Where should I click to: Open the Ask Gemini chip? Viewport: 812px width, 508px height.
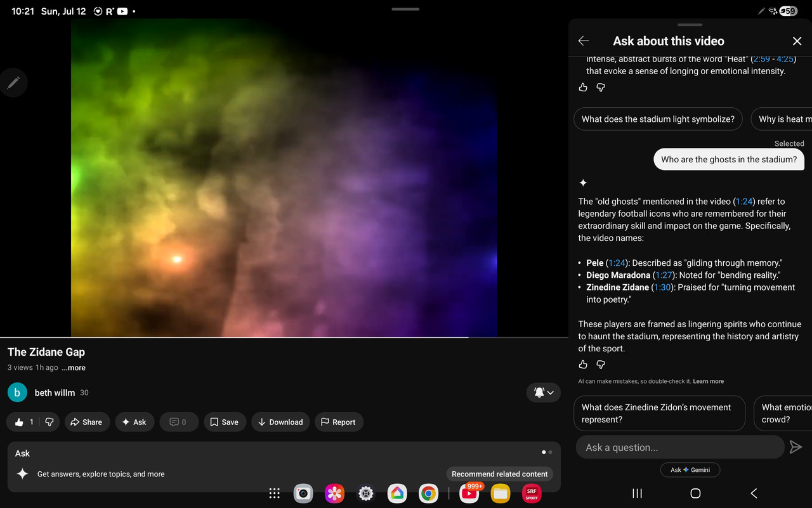pos(690,470)
